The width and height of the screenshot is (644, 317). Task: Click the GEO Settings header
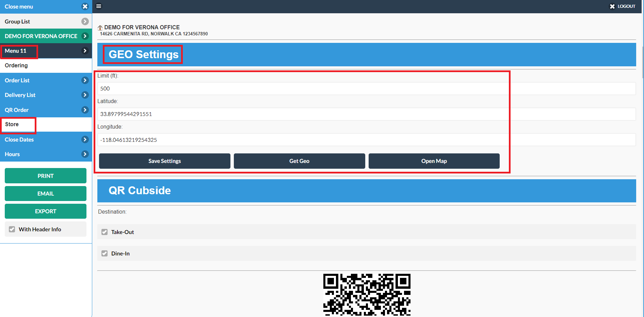coord(367,54)
